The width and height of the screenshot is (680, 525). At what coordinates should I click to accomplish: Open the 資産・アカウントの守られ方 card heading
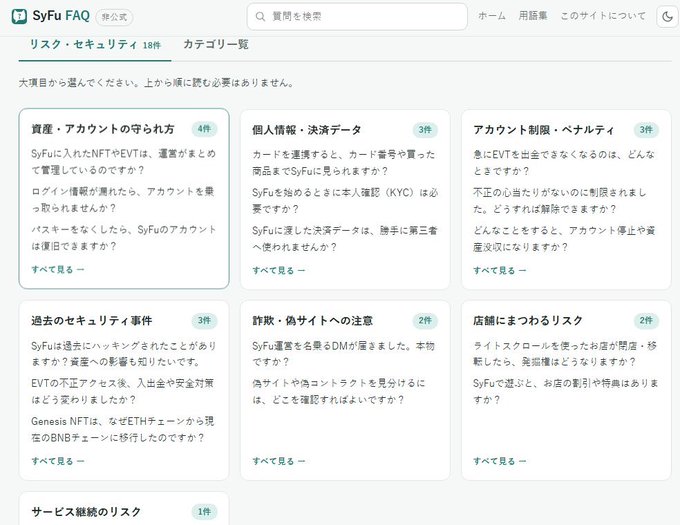[x=103, y=129]
